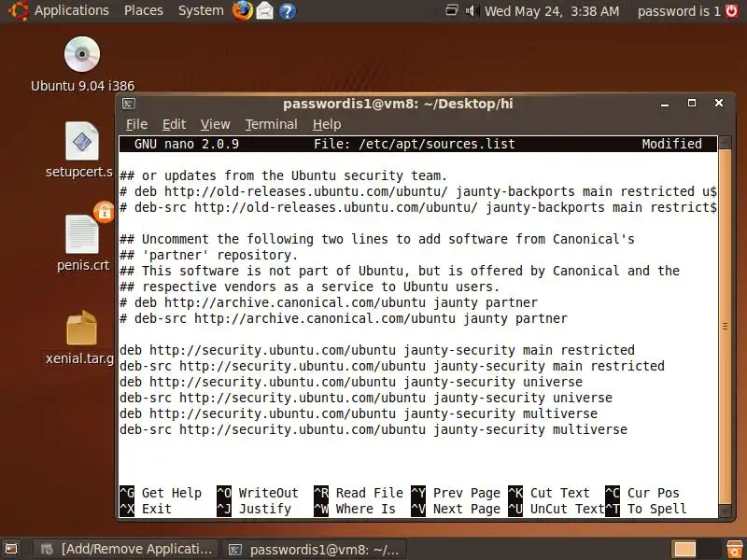
Task: Select the first workspace in switcher
Action: [x=684, y=549]
